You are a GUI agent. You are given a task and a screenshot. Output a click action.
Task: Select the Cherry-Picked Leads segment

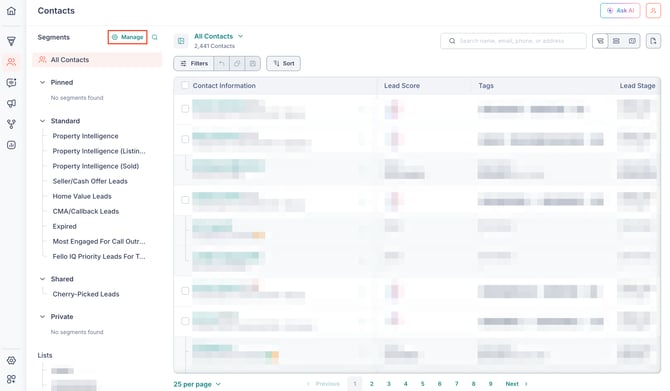[86, 294]
